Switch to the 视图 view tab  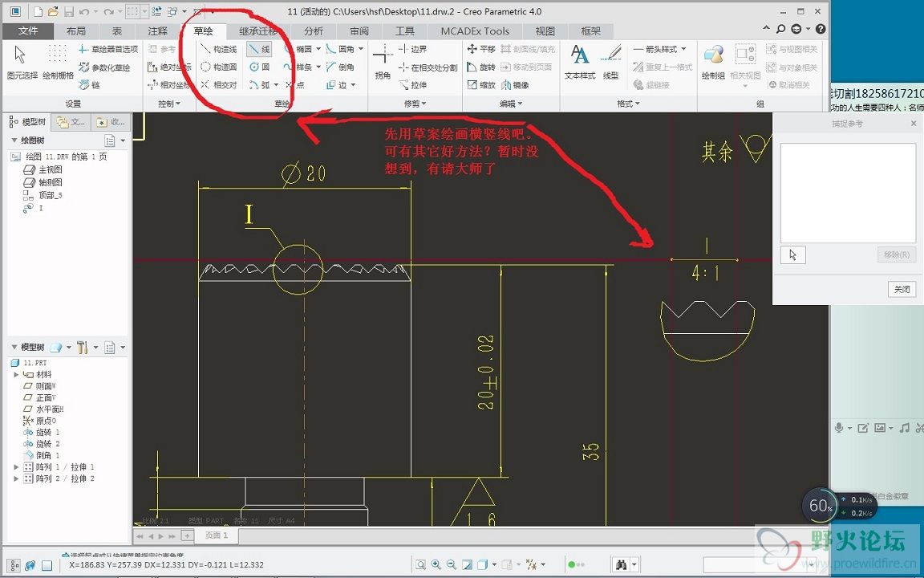tap(545, 31)
